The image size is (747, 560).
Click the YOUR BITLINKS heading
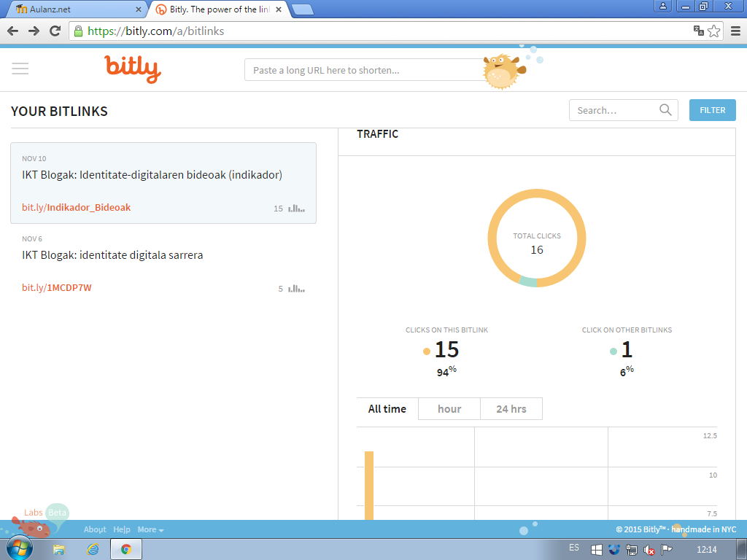point(59,111)
